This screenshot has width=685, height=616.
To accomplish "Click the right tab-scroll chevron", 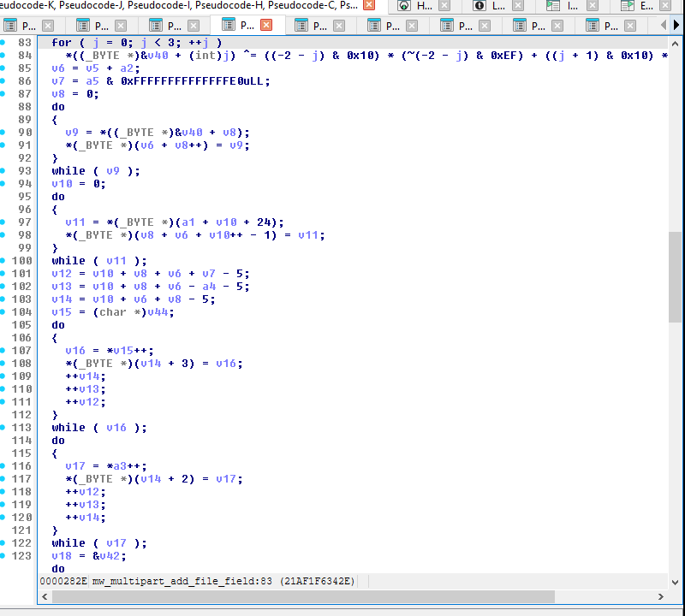I will click(676, 25).
